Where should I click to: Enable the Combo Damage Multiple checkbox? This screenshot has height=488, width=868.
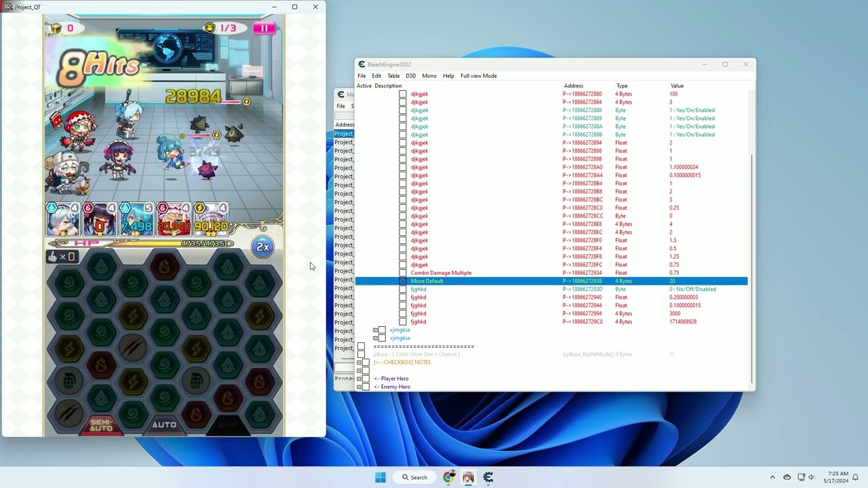[x=403, y=273]
